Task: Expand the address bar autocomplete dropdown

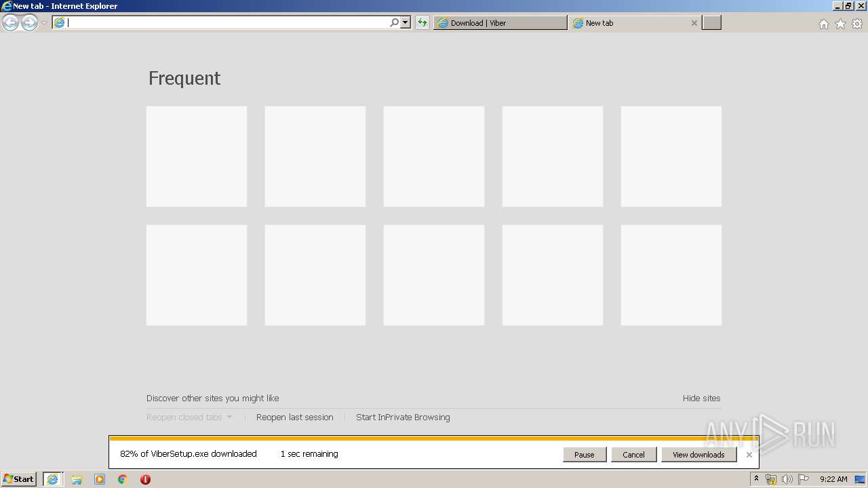Action: click(406, 22)
